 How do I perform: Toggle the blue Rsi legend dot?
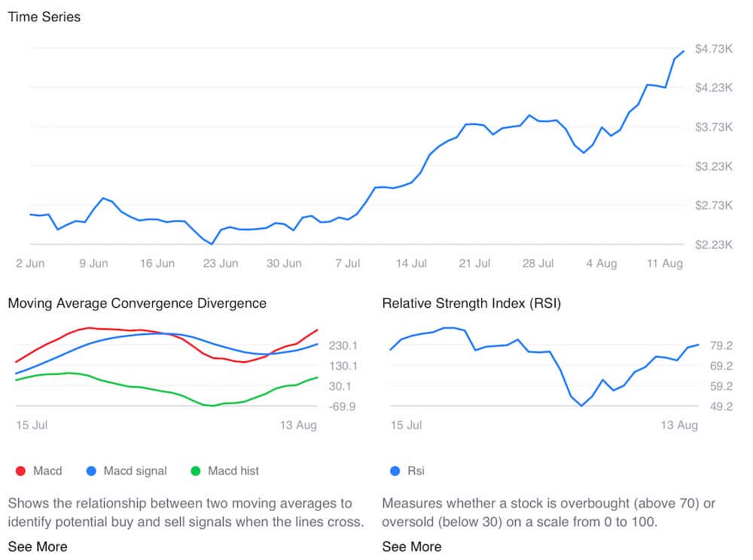[x=395, y=471]
